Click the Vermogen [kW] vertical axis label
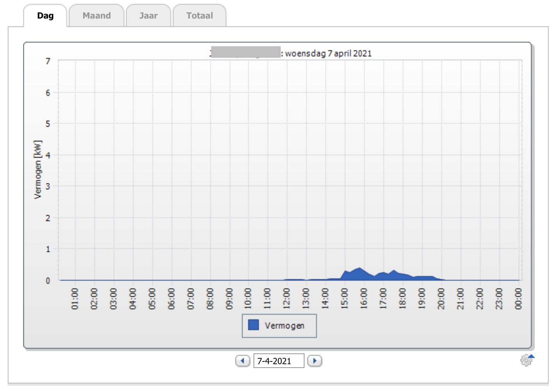This screenshot has width=558, height=392. pos(37,169)
